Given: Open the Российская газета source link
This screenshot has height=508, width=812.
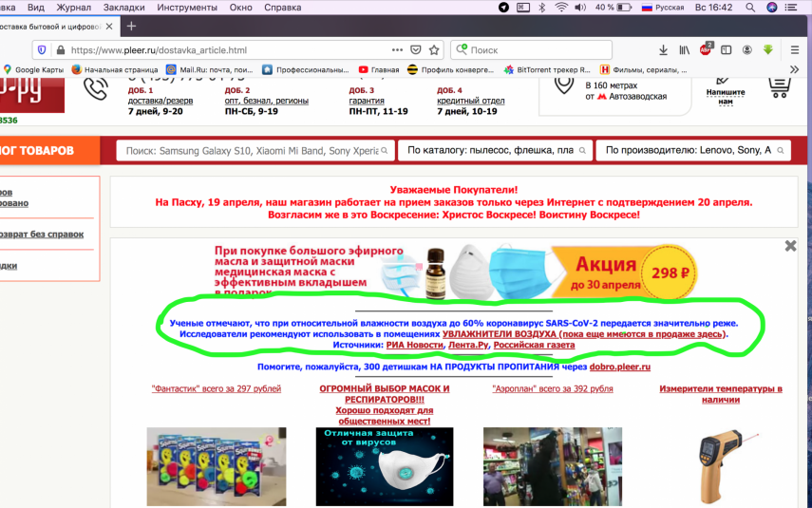Looking at the screenshot, I should pyautogui.click(x=534, y=345).
